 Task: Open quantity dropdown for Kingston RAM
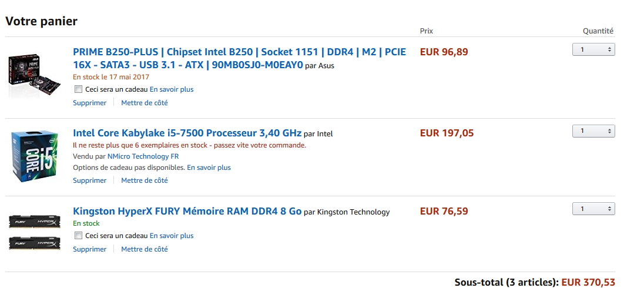(593, 209)
